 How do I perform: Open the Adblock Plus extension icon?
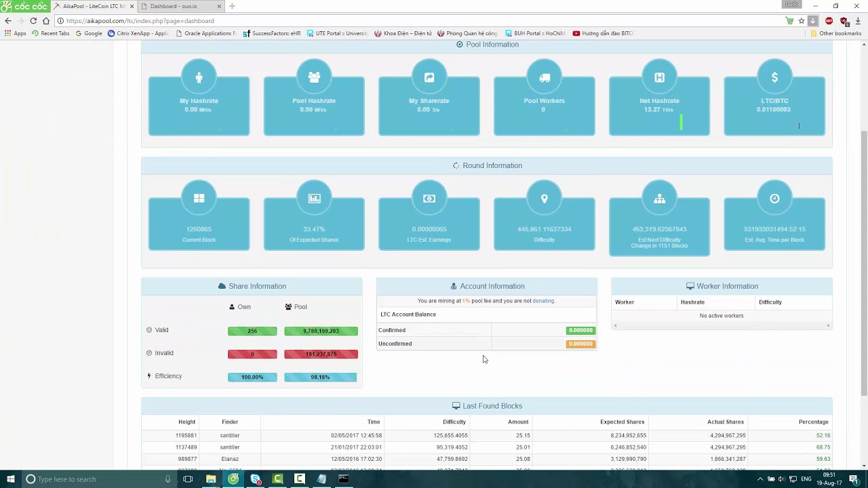(x=829, y=21)
